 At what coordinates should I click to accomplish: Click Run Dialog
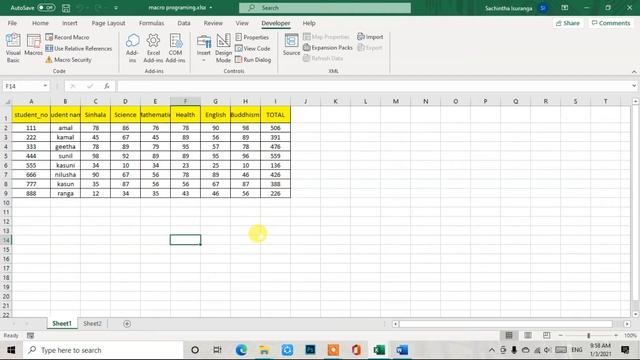pos(253,60)
